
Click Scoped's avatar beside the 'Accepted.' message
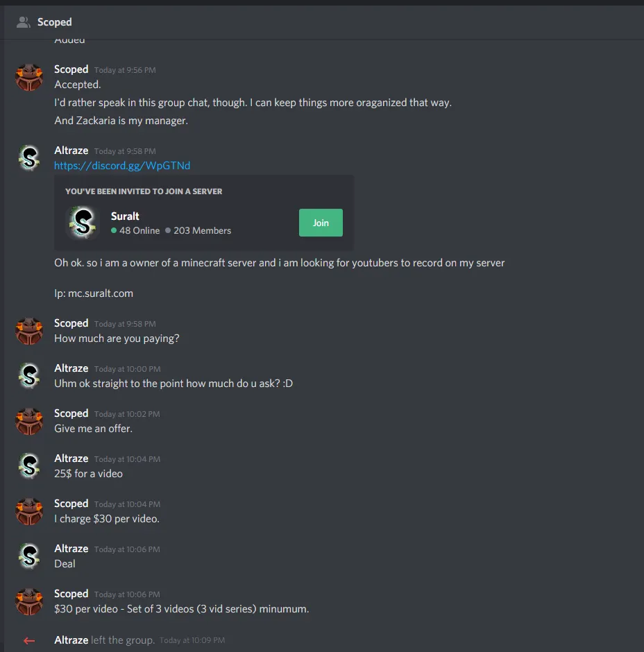point(30,77)
